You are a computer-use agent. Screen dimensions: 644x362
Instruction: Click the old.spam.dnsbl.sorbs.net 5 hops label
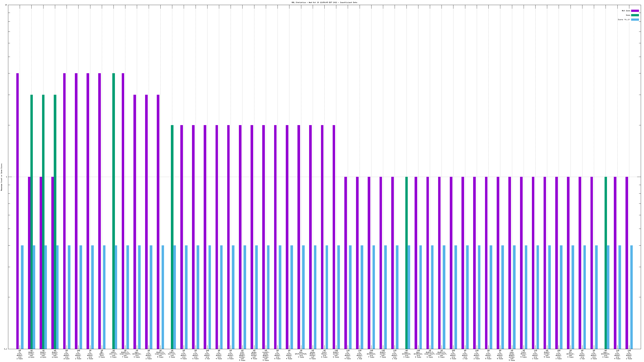[x=242, y=355]
